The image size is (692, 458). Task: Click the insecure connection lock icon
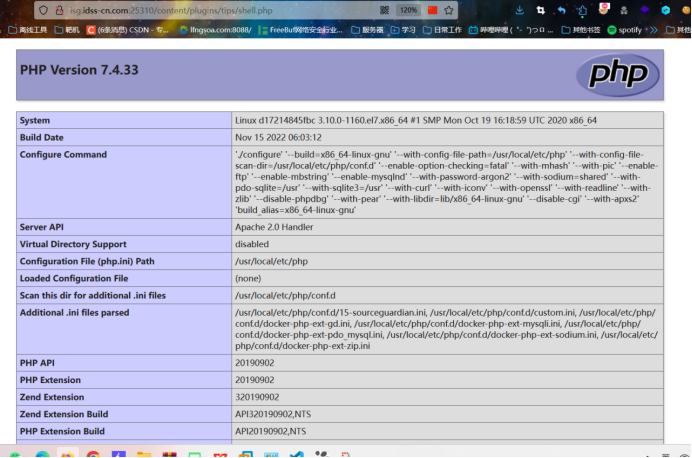point(60,10)
